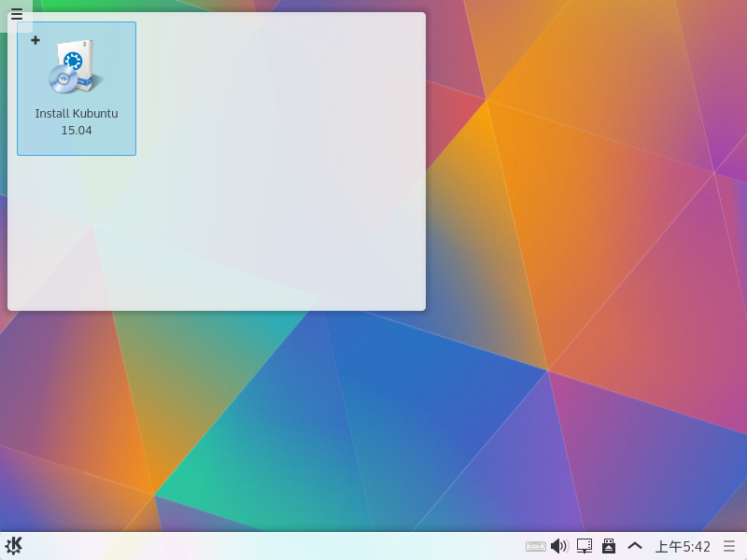Click the clock showing 上午5:42

683,546
